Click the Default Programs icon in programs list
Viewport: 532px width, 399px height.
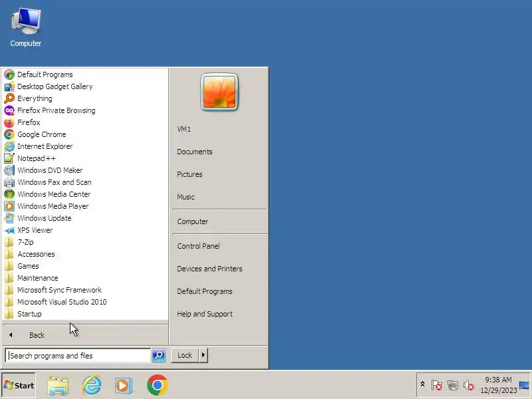(9, 74)
